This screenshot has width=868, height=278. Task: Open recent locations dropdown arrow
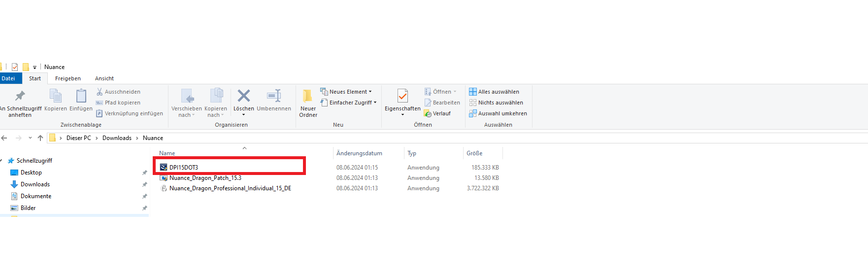point(30,138)
